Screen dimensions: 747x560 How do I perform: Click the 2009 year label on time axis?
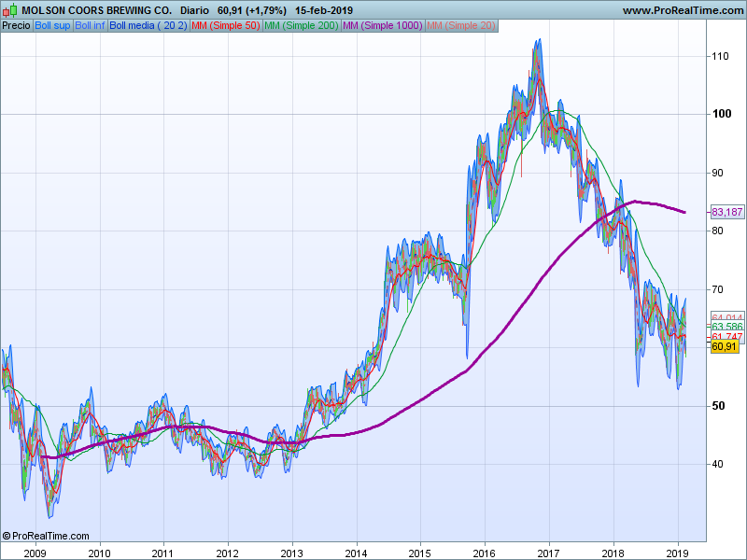[x=35, y=553]
